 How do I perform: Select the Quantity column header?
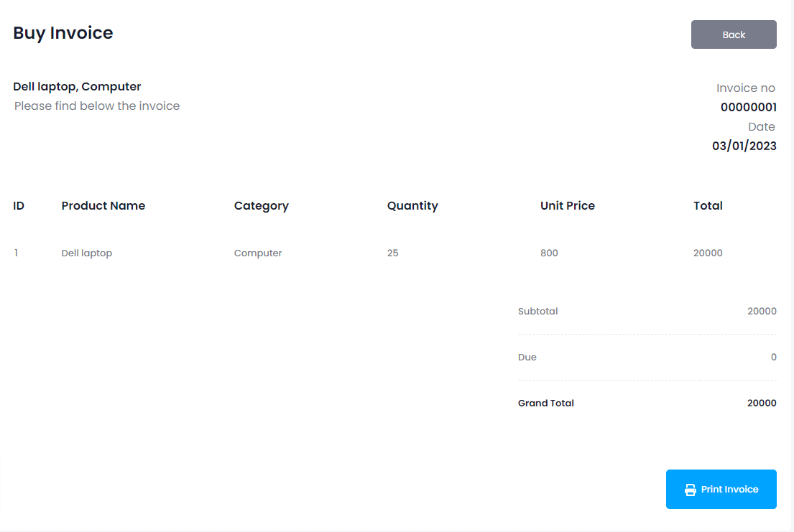pyautogui.click(x=412, y=206)
